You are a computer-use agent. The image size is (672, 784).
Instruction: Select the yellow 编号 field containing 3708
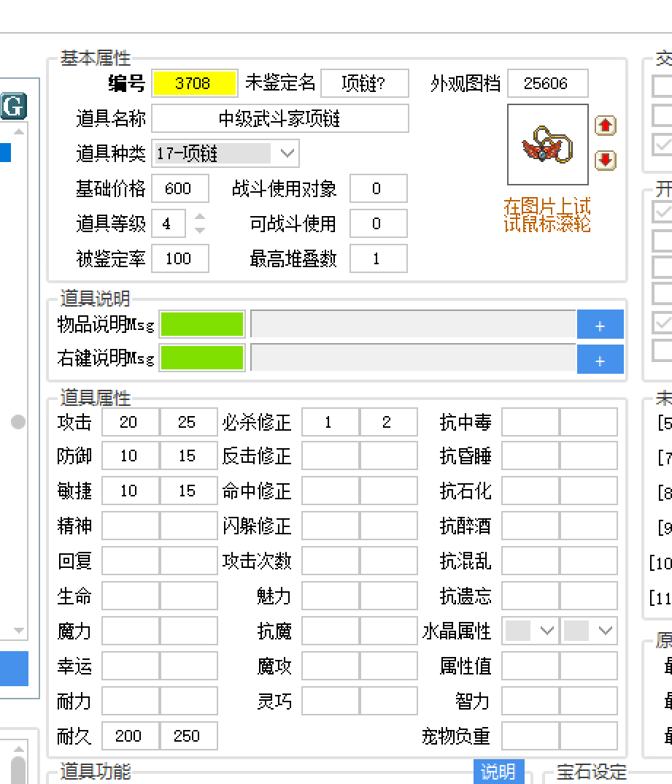pos(195,83)
